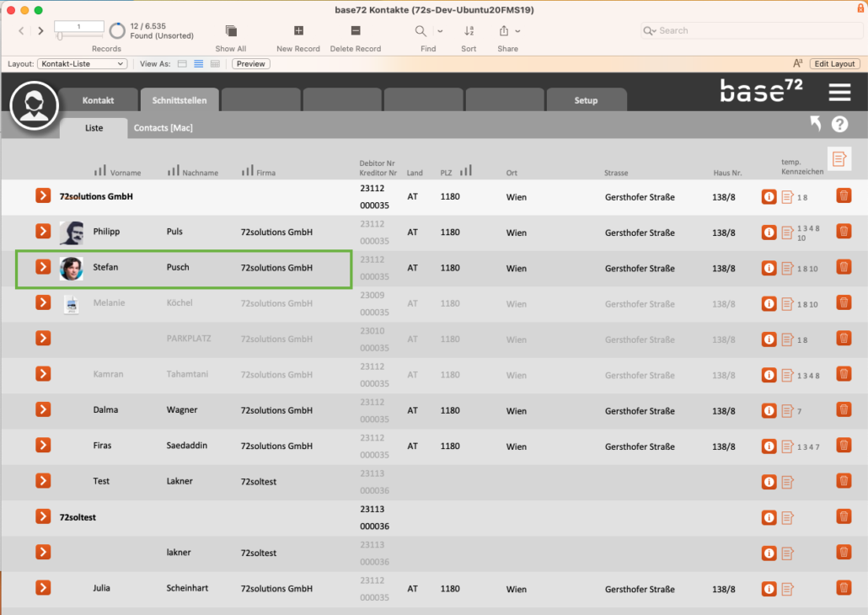This screenshot has height=615, width=868.
Task: Click the record number input field
Action: (78, 26)
